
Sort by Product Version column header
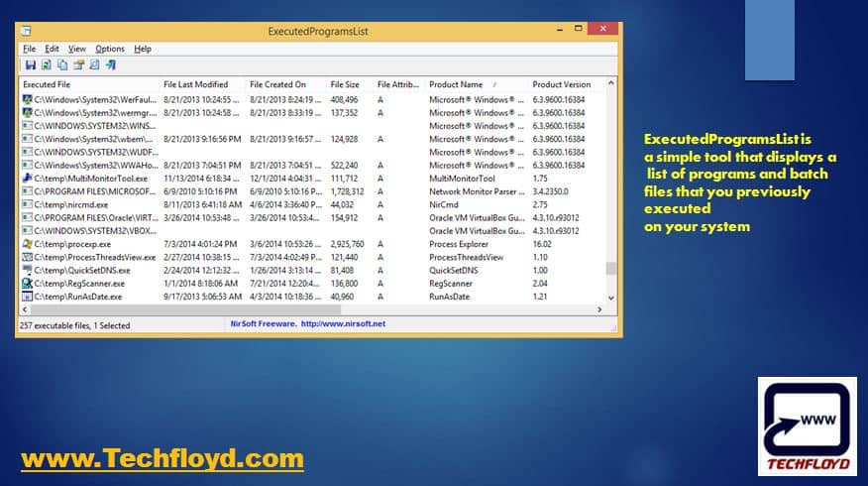[x=567, y=84]
